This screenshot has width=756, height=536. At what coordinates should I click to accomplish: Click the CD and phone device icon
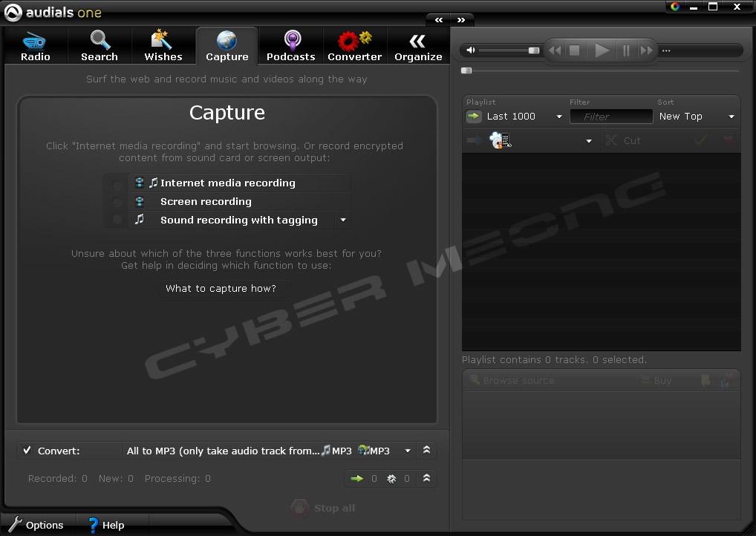pyautogui.click(x=500, y=140)
